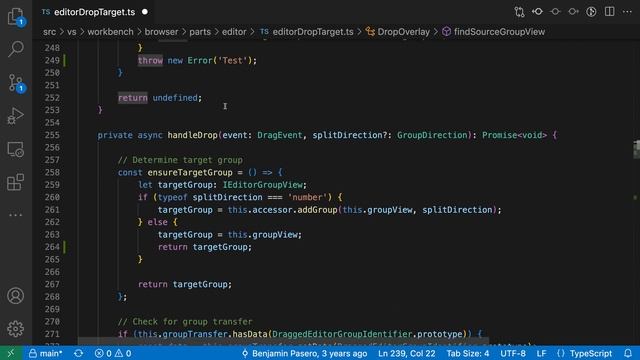This screenshot has width=640, height=360.
Task: Click line number 255 in the gutter
Action: click(x=52, y=135)
